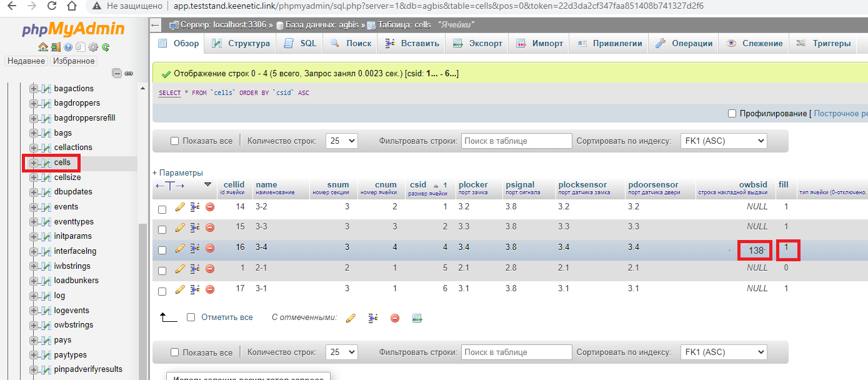Copy checked rows icon
The width and height of the screenshot is (868, 380).
pos(373,318)
